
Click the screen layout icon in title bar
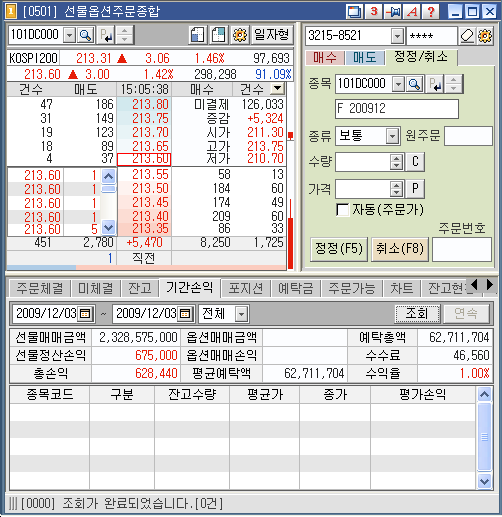point(354,12)
